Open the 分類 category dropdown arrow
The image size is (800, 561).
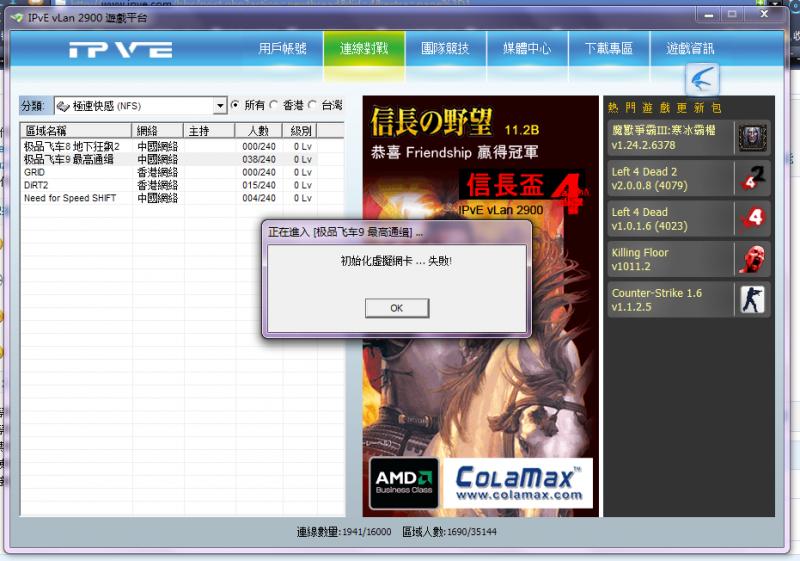(220, 106)
